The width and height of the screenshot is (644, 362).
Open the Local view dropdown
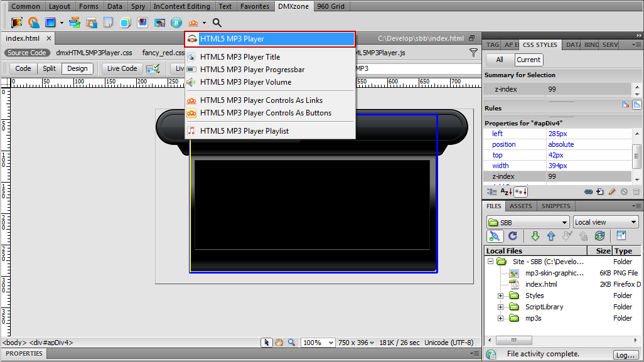(x=606, y=223)
